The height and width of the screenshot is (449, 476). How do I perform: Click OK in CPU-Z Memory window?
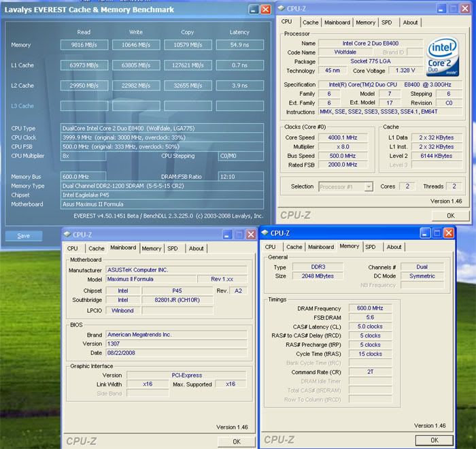point(435,440)
